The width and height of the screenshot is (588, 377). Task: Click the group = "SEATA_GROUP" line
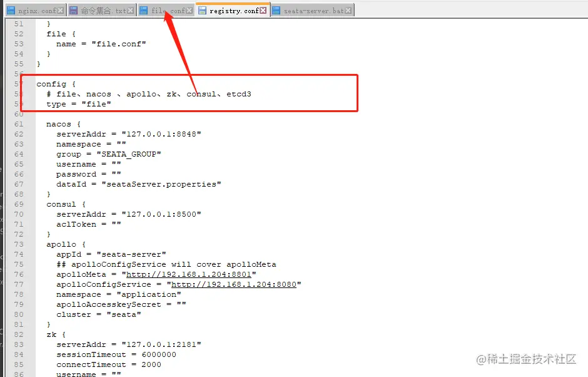point(108,154)
